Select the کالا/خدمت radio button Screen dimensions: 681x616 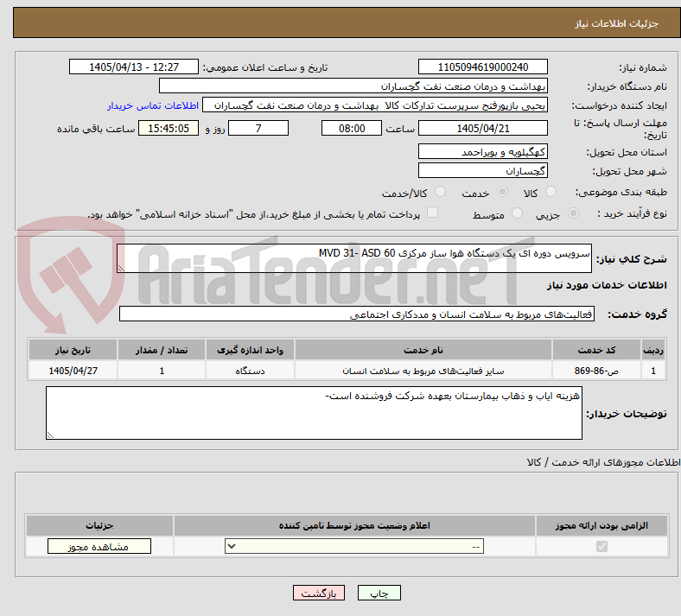(x=441, y=192)
